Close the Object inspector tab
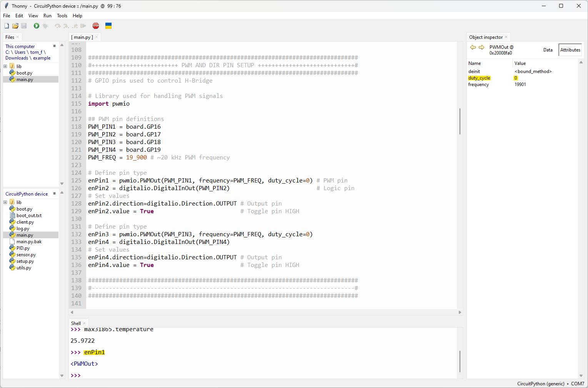The image size is (588, 388). point(506,37)
